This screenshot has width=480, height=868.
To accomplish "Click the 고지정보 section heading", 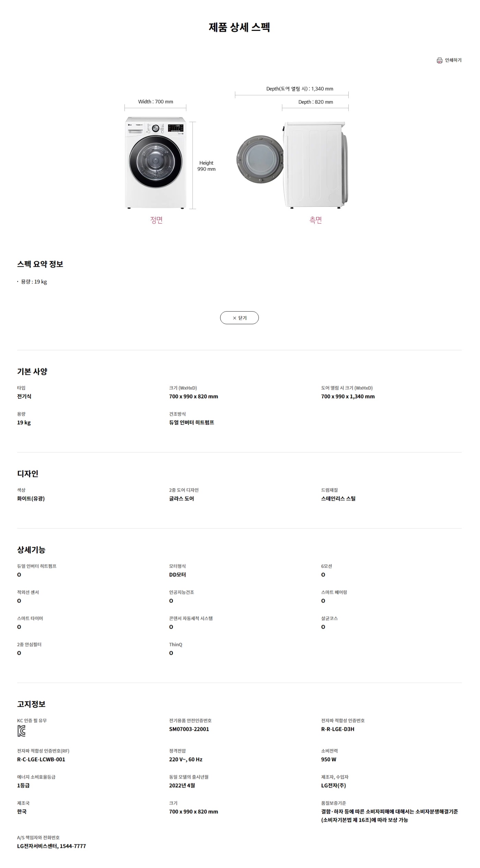I will tap(31, 704).
